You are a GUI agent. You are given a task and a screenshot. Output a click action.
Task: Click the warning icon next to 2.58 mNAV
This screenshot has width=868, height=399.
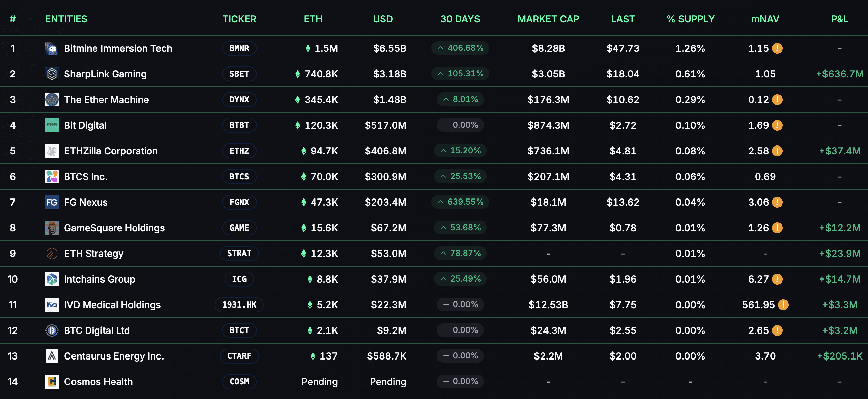777,151
